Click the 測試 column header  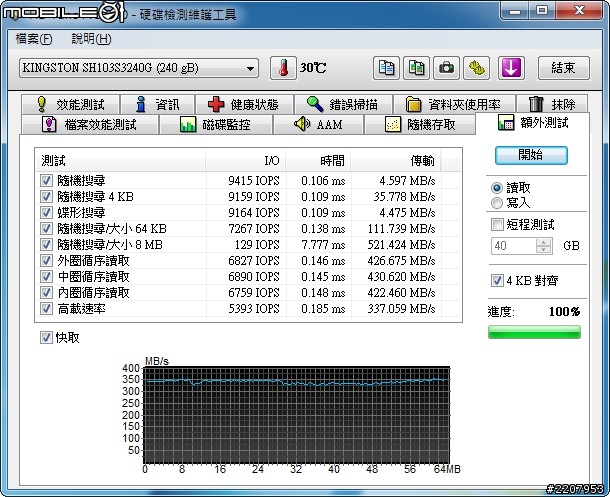[121, 160]
